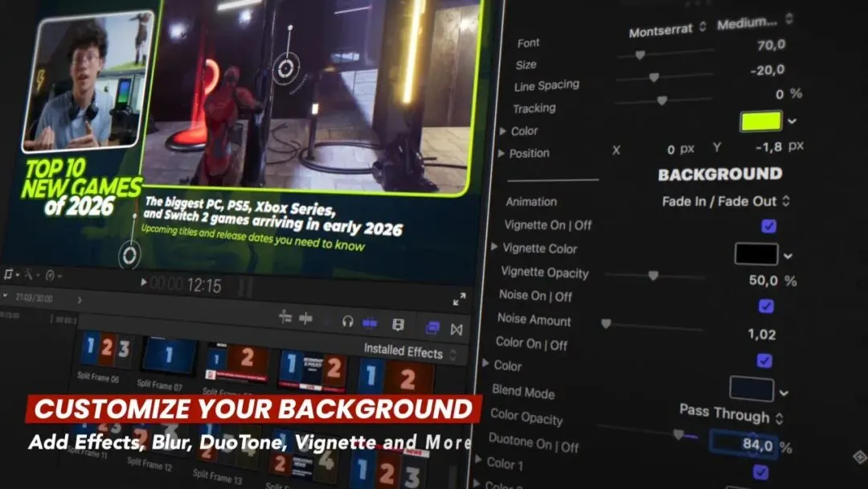Open the chevron beside the dark navy swatch
The width and height of the screenshot is (868, 489).
pos(784,393)
